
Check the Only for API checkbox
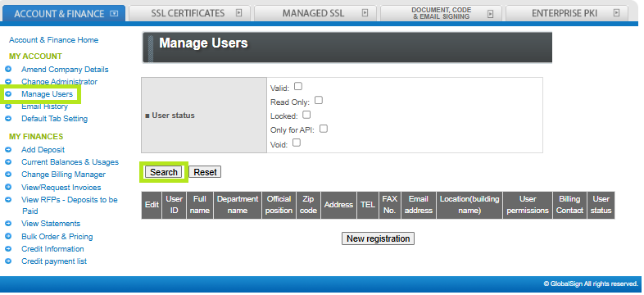(x=324, y=129)
